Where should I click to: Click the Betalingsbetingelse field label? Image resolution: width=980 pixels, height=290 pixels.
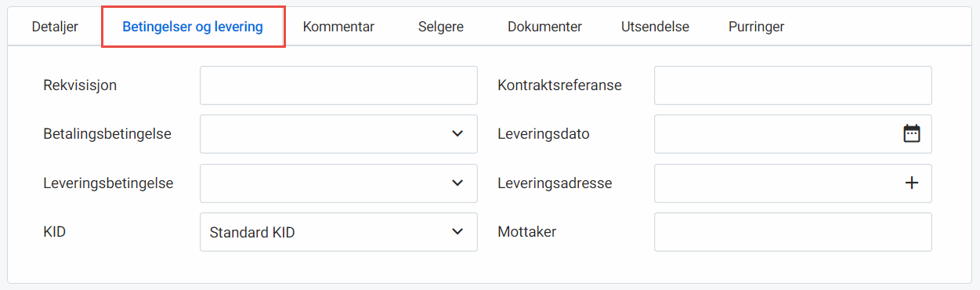(107, 134)
